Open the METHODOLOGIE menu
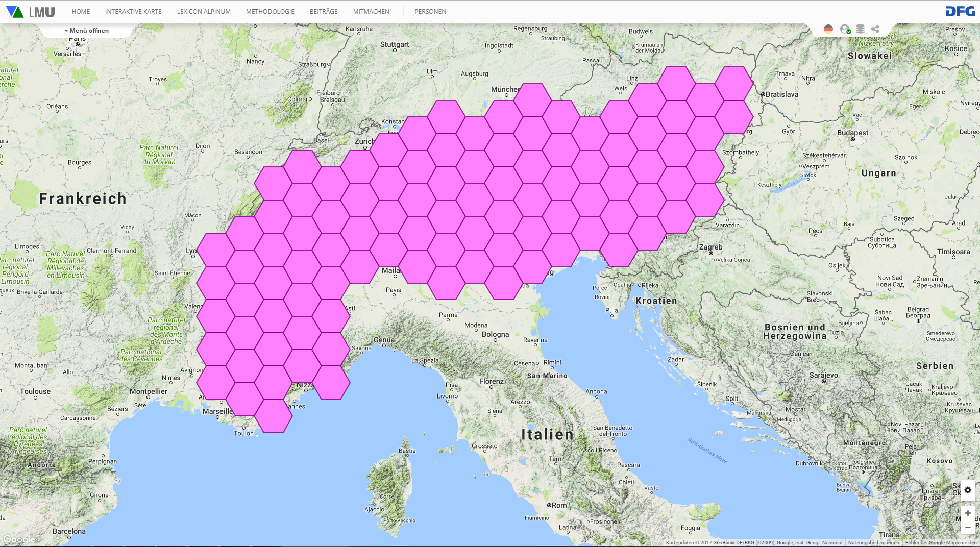The height and width of the screenshot is (547, 980). pos(270,12)
